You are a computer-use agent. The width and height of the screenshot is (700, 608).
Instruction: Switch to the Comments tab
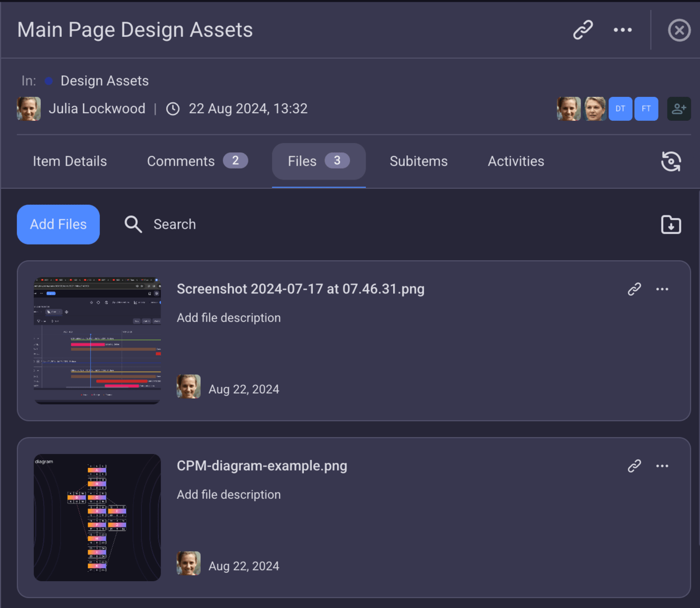point(180,161)
